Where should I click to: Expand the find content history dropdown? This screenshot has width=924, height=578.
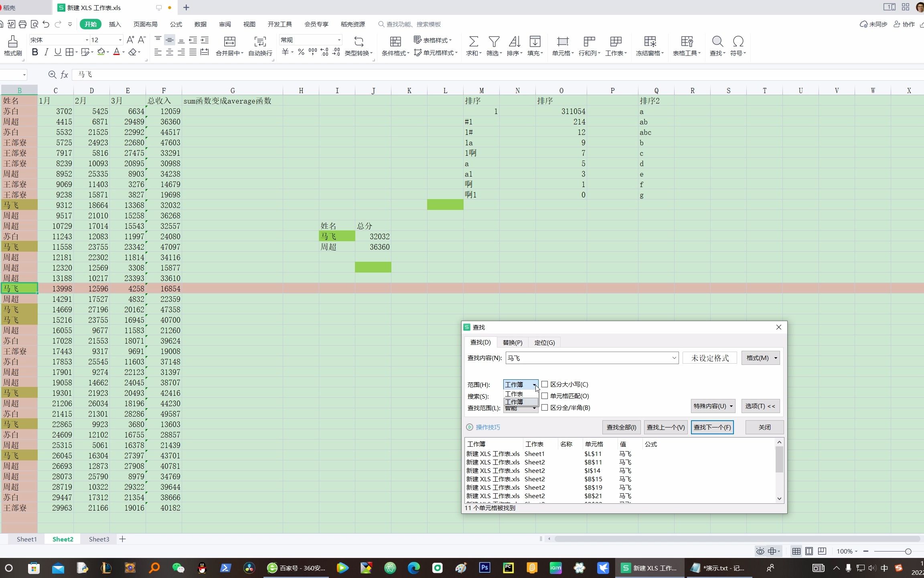[674, 358]
